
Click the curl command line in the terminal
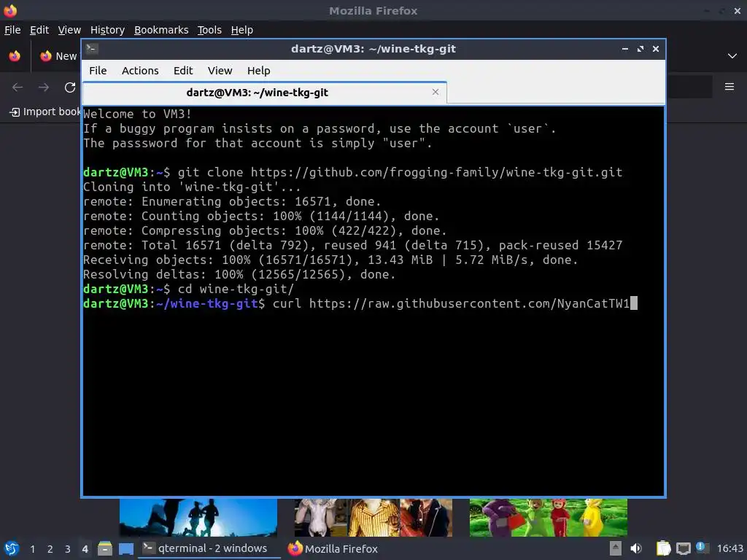[360, 303]
